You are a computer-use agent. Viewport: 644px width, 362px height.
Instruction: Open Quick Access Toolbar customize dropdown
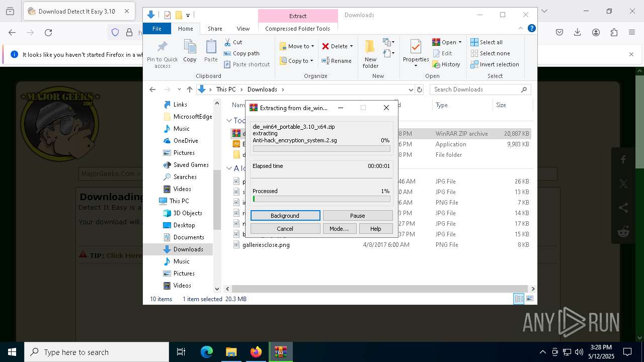pyautogui.click(x=188, y=16)
